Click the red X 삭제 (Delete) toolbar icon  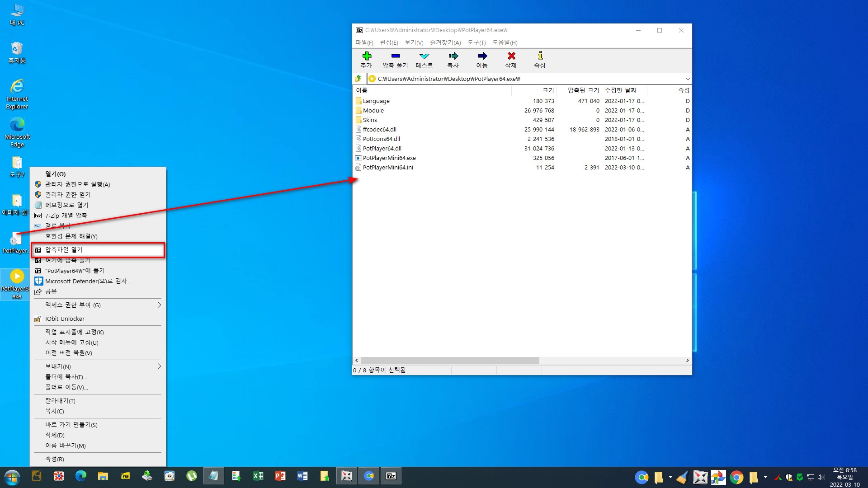point(511,60)
